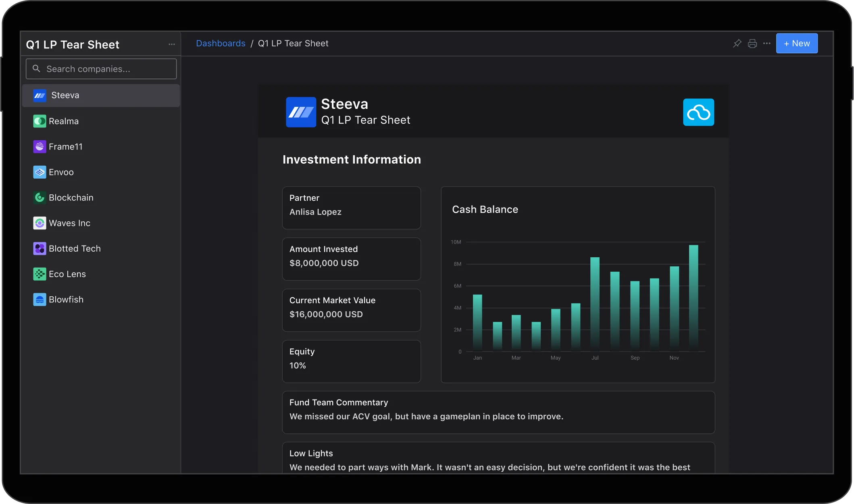Select Realma in the company list
The height and width of the screenshot is (504, 854).
pos(101,121)
